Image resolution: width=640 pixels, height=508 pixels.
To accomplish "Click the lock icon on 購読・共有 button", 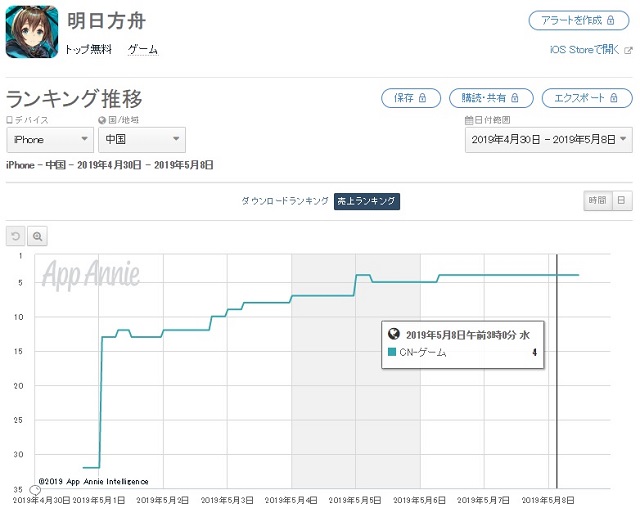I will 515,98.
